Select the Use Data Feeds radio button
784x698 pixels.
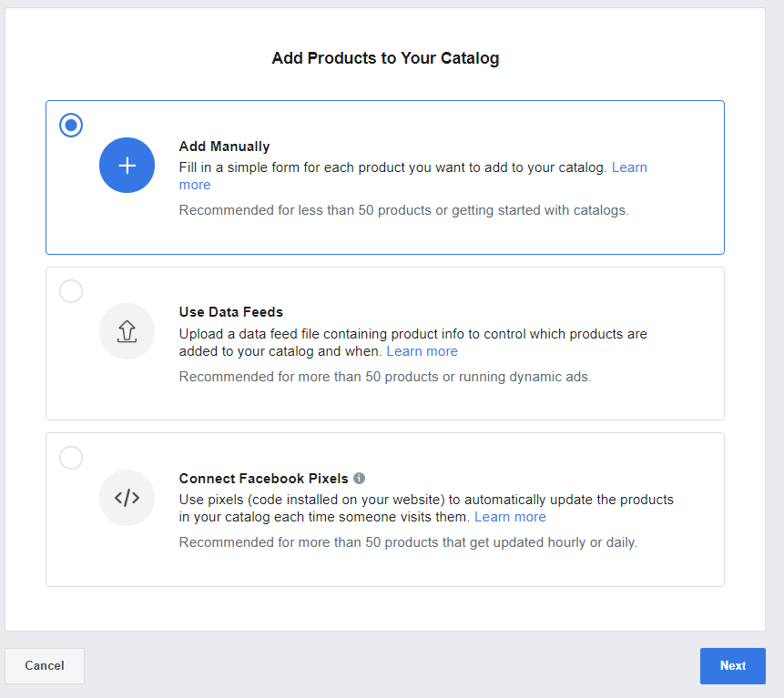coord(71,291)
